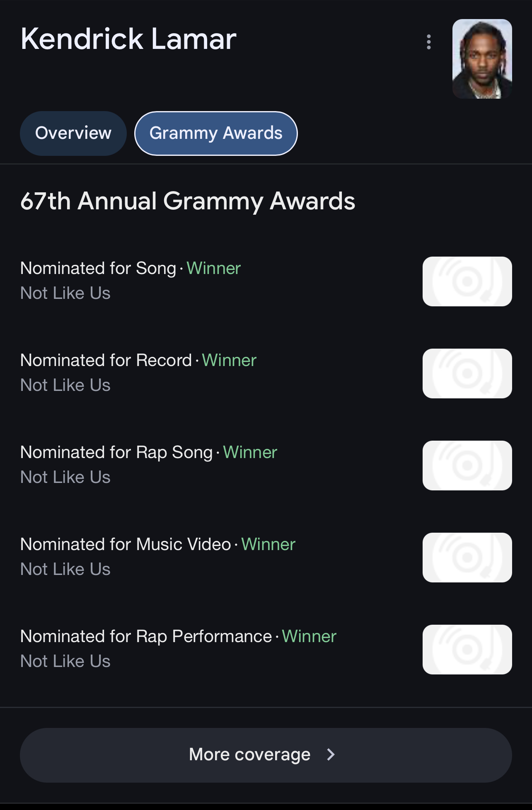Open the Rap Performance award vinyl thumbnail

tap(467, 650)
